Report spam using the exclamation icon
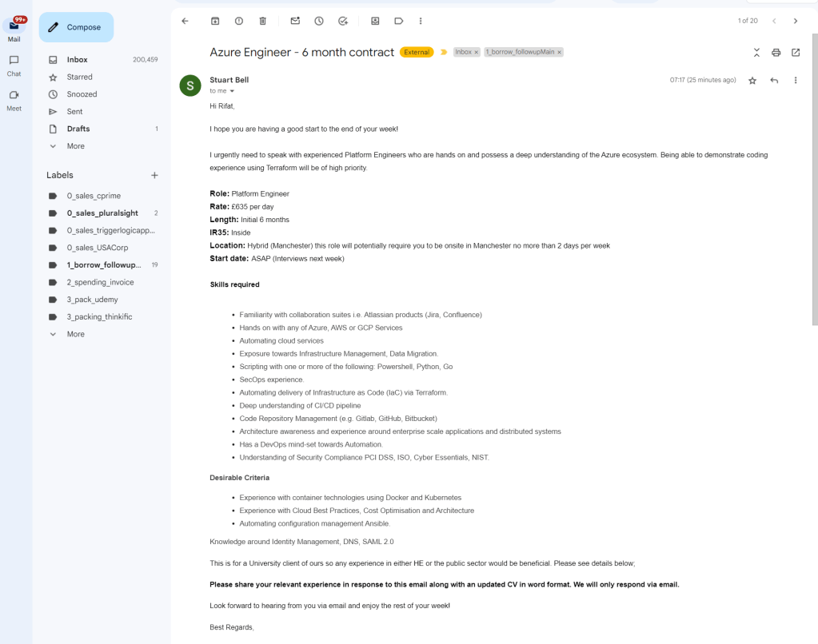 239,21
